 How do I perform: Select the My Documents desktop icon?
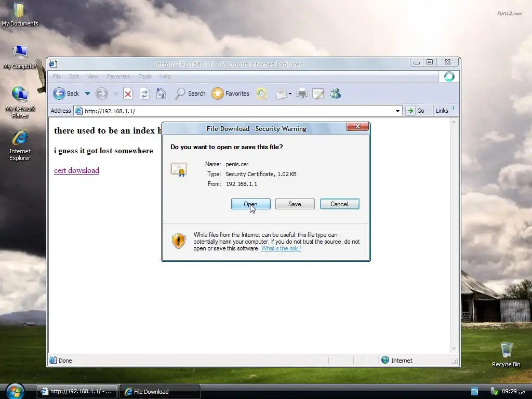point(20,14)
